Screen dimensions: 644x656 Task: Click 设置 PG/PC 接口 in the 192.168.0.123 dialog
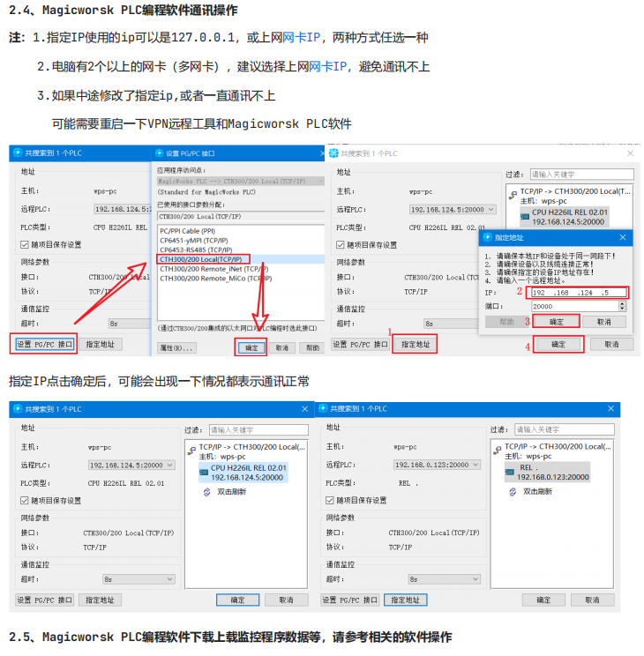(x=349, y=600)
